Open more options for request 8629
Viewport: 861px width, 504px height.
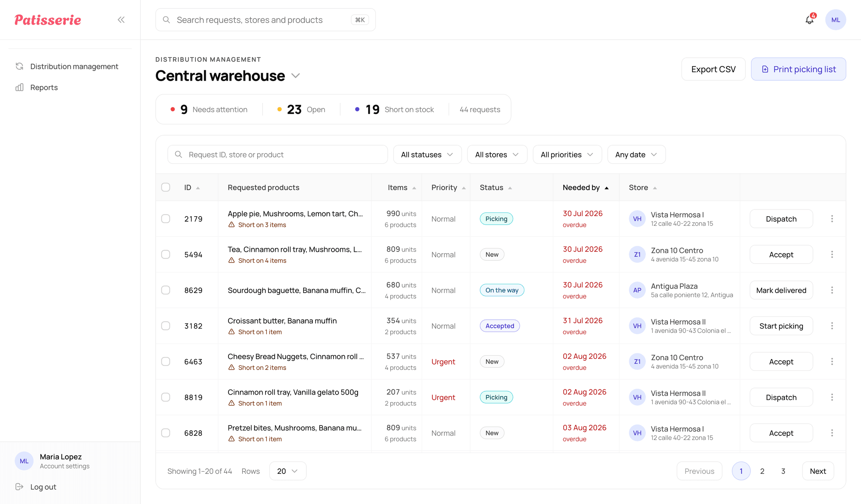tap(832, 290)
